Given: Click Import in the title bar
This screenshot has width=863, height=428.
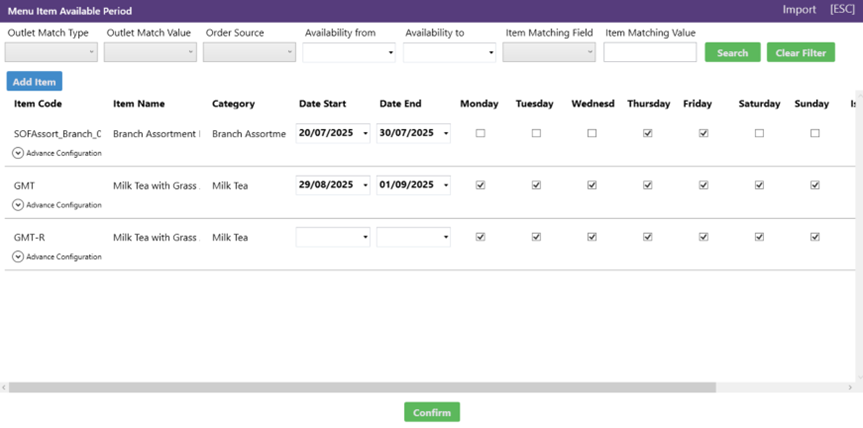Looking at the screenshot, I should 799,10.
